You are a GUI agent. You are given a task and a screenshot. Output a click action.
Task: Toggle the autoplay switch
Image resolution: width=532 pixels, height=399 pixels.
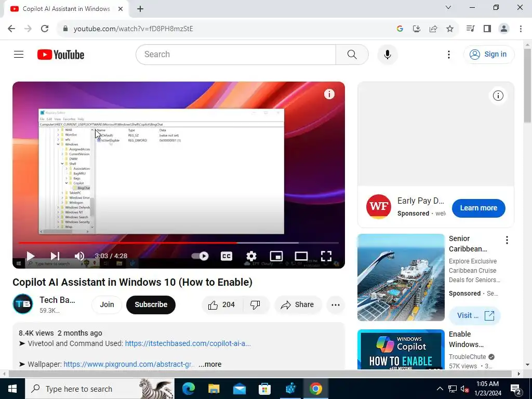click(x=200, y=256)
